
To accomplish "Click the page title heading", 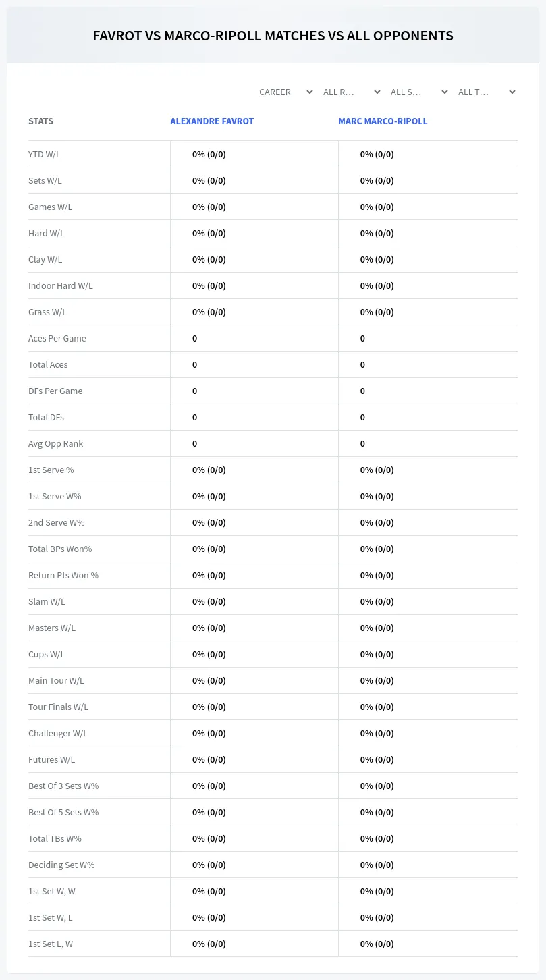I will point(273,36).
